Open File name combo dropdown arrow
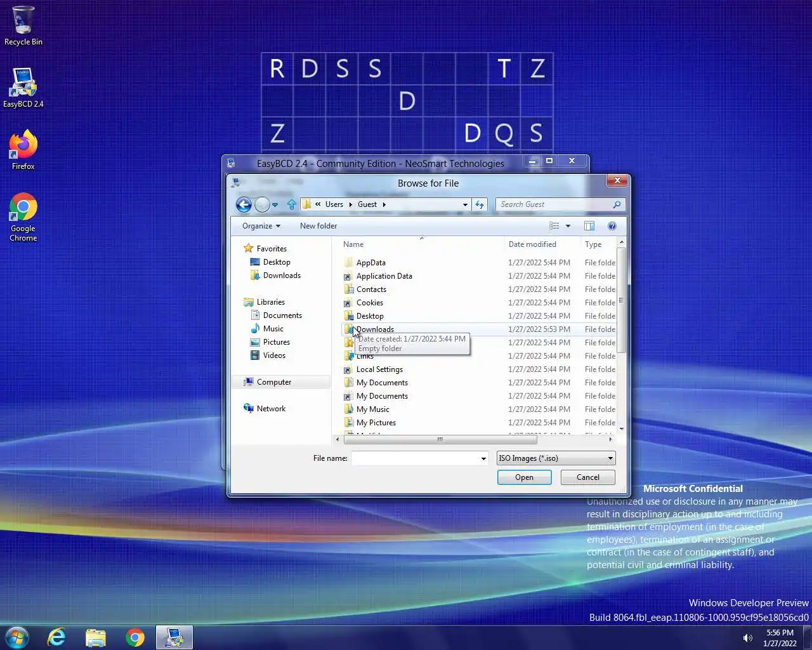The height and width of the screenshot is (650, 812). [x=483, y=458]
